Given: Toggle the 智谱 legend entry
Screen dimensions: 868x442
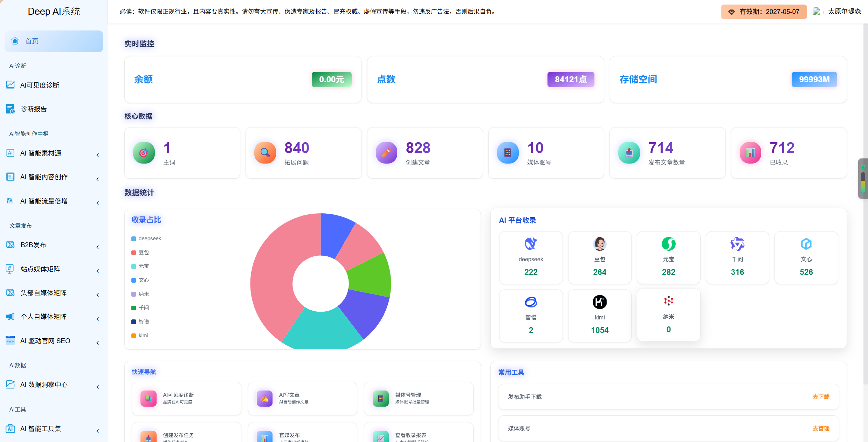Looking at the screenshot, I should tap(140, 322).
